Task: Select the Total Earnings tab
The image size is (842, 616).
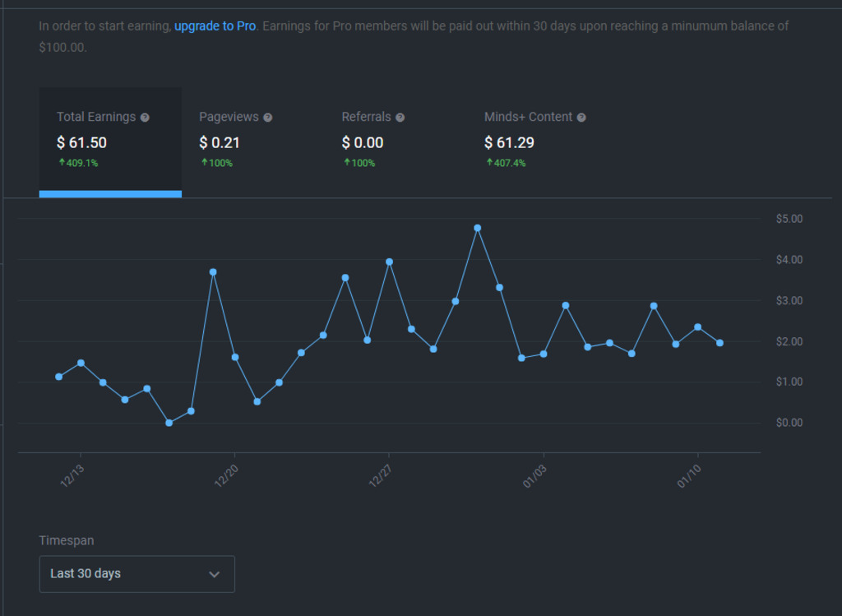Action: coord(110,140)
